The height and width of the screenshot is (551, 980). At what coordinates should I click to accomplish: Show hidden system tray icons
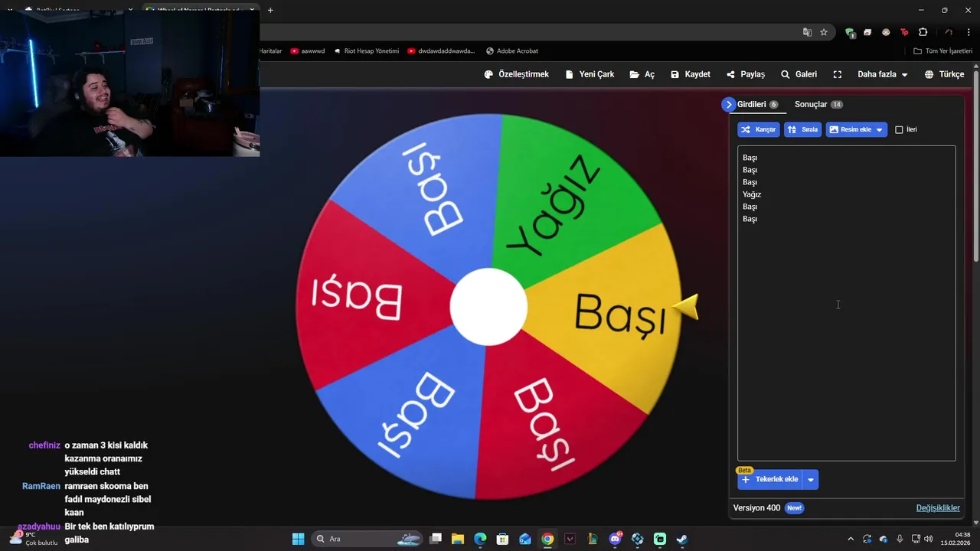[x=850, y=539]
